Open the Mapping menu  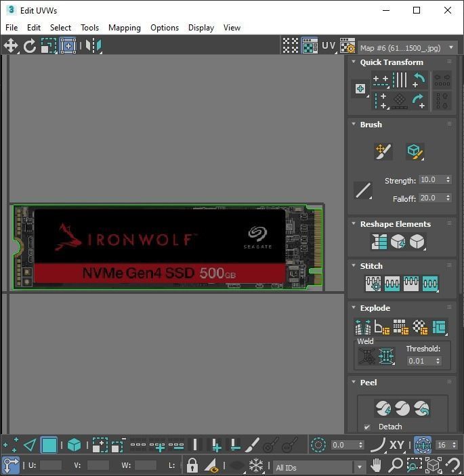pos(125,28)
